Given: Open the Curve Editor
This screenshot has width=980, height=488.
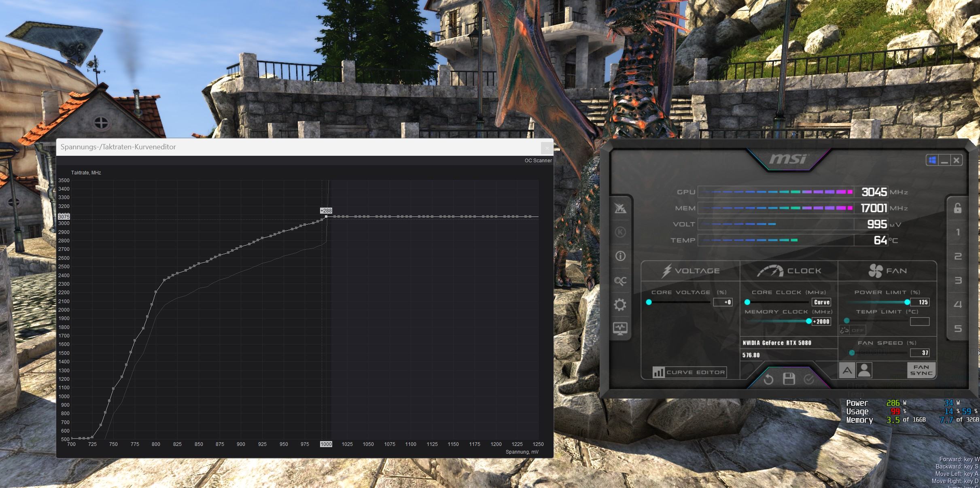Looking at the screenshot, I should click(x=689, y=372).
